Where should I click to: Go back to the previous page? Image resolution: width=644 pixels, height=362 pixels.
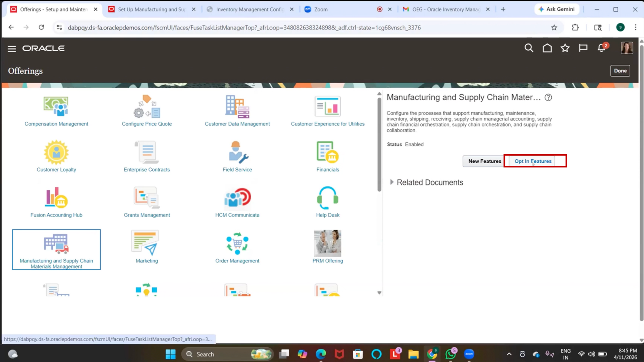pyautogui.click(x=11, y=27)
